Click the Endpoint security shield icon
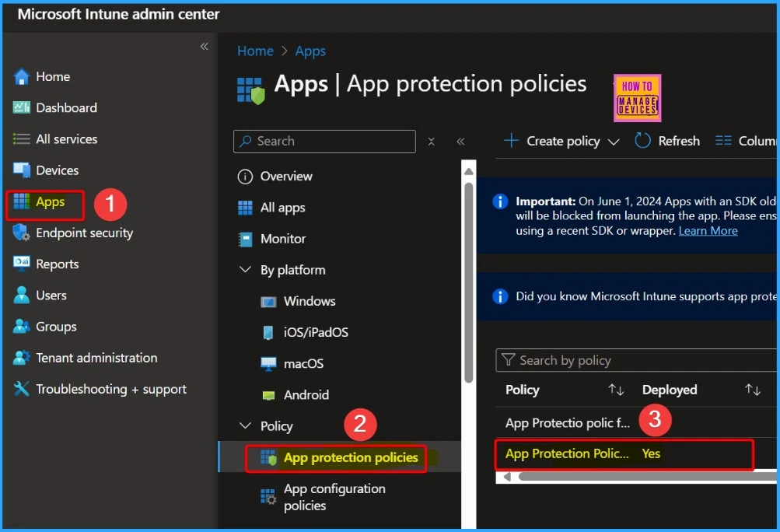 tap(22, 233)
